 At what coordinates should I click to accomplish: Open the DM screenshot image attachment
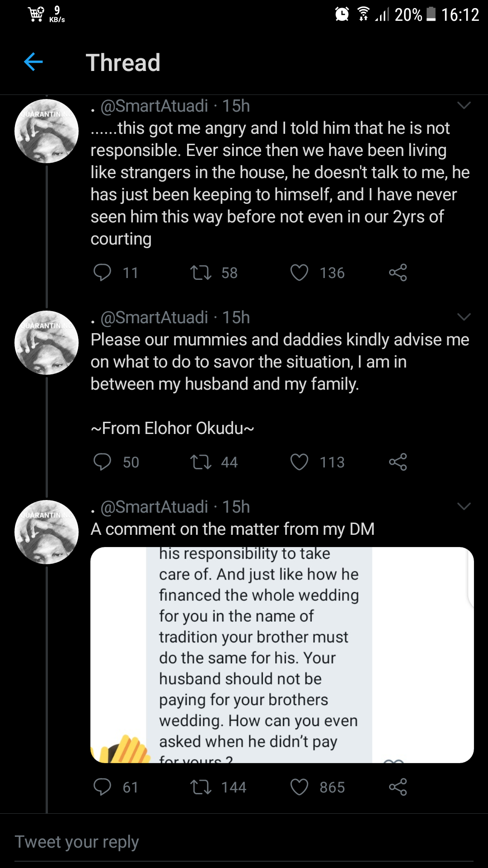(282, 655)
